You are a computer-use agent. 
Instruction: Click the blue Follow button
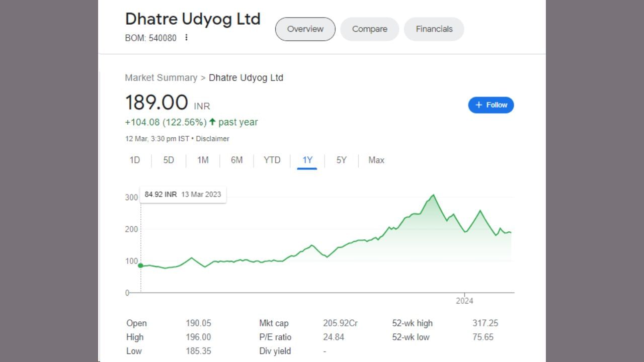(x=491, y=105)
